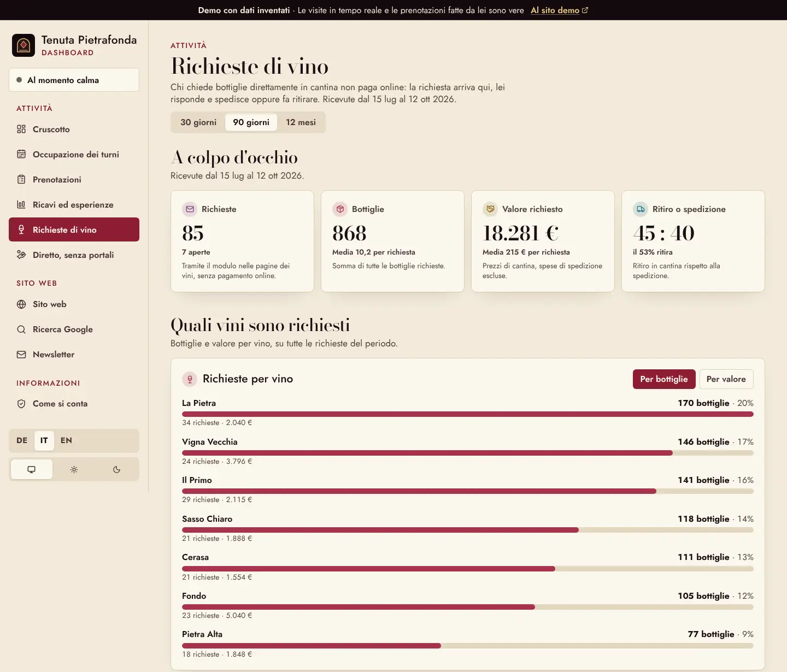
Task: Click the Cerasa wine name
Action: coord(196,557)
